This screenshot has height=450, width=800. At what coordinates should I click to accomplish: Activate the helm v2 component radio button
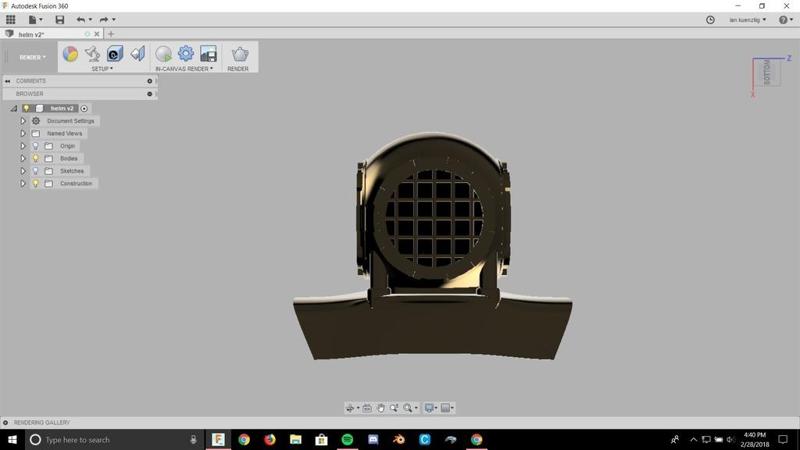84,108
